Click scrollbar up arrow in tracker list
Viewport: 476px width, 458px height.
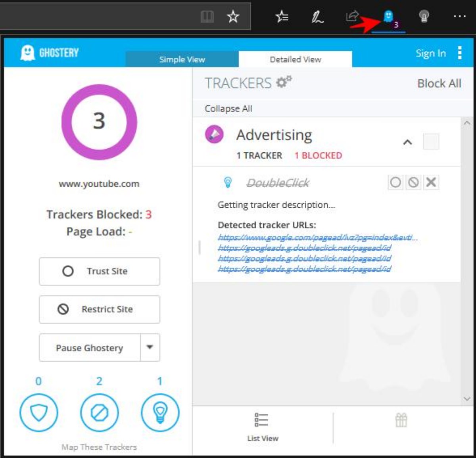tap(467, 123)
